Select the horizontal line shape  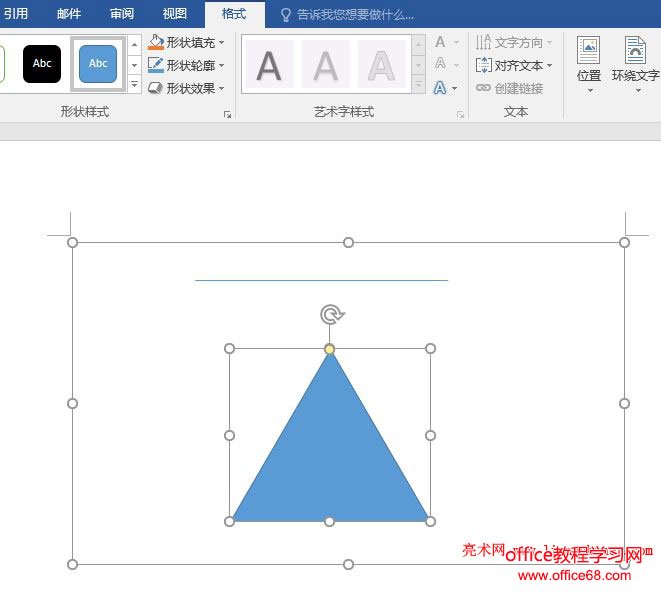pos(321,280)
